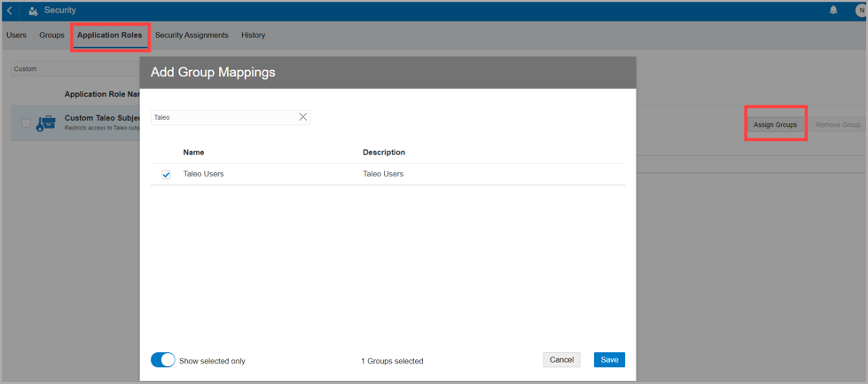
Task: Click the Security users icon in header
Action: click(x=33, y=11)
